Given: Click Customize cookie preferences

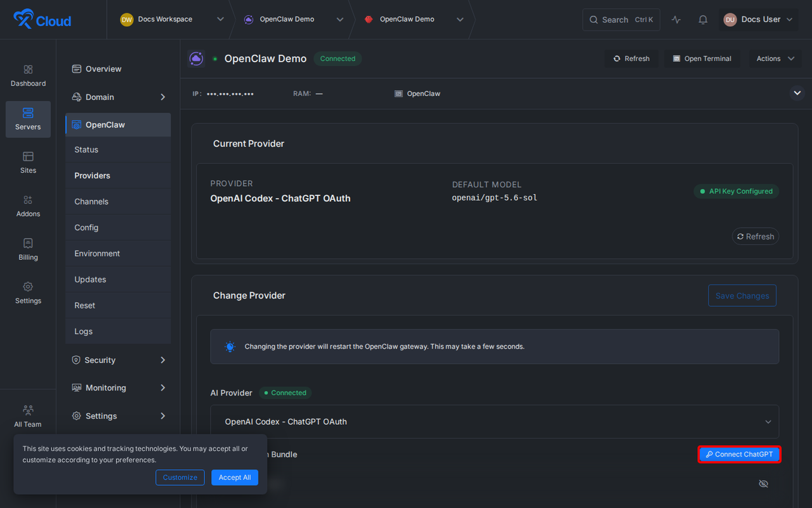Looking at the screenshot, I should pos(180,478).
